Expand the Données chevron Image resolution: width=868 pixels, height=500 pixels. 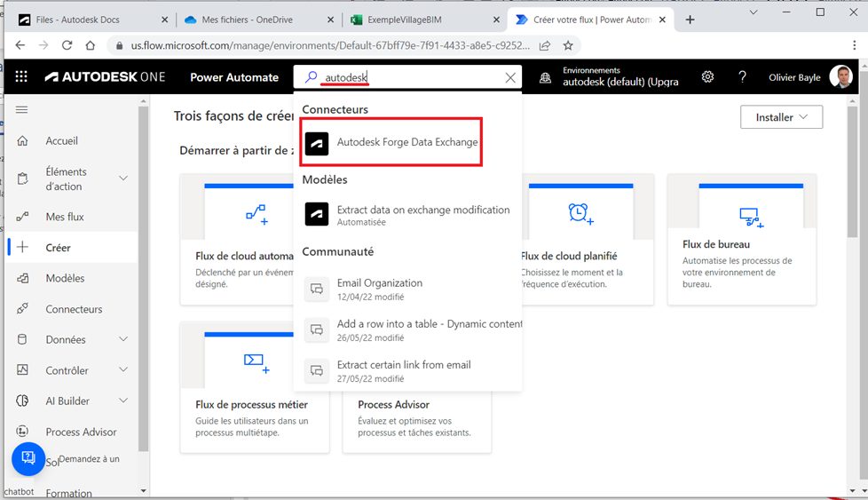pyautogui.click(x=123, y=339)
